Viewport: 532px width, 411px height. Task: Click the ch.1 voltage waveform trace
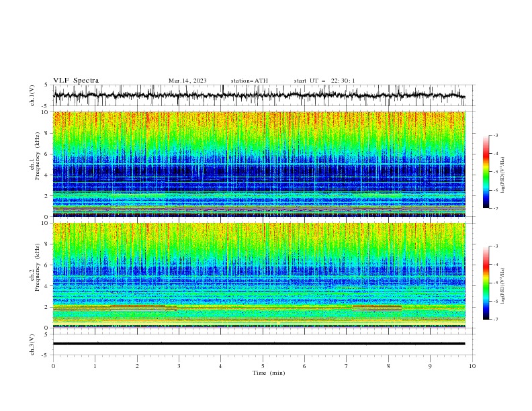(259, 95)
